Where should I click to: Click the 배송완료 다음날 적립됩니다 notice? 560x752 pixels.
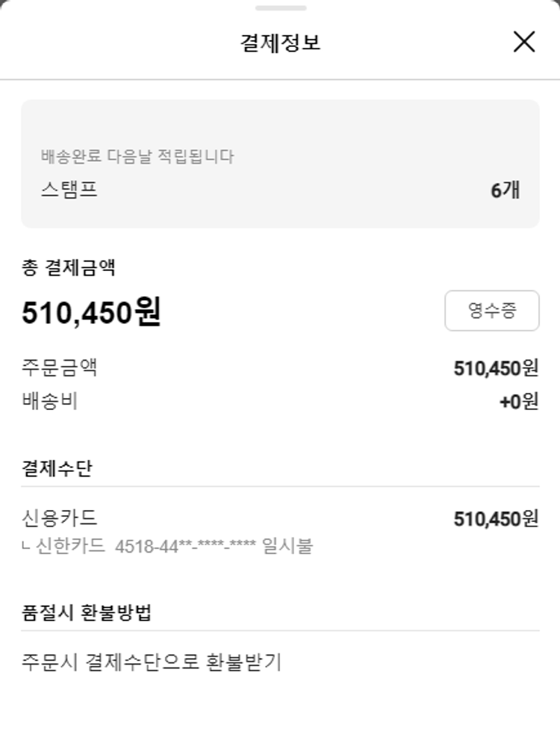click(137, 157)
